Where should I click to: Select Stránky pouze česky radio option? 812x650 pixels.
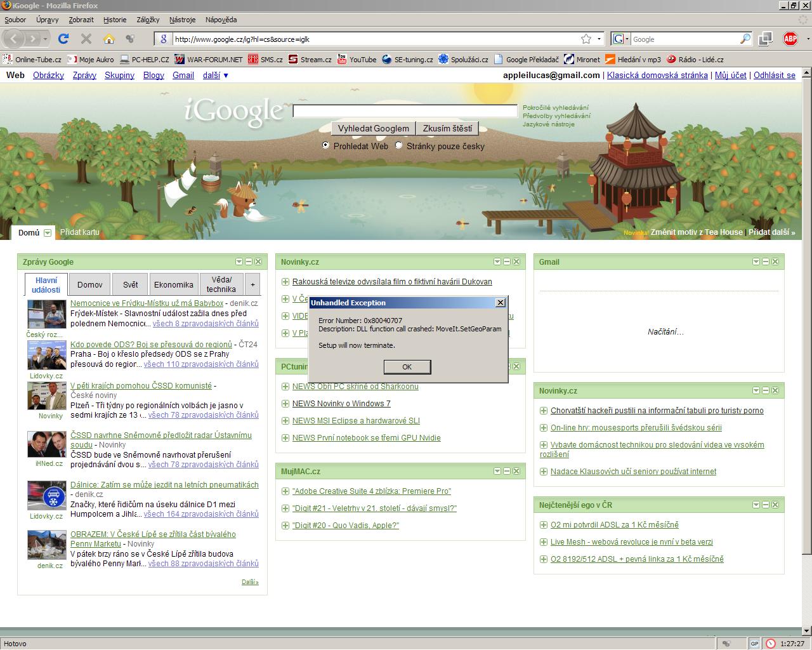(x=399, y=145)
